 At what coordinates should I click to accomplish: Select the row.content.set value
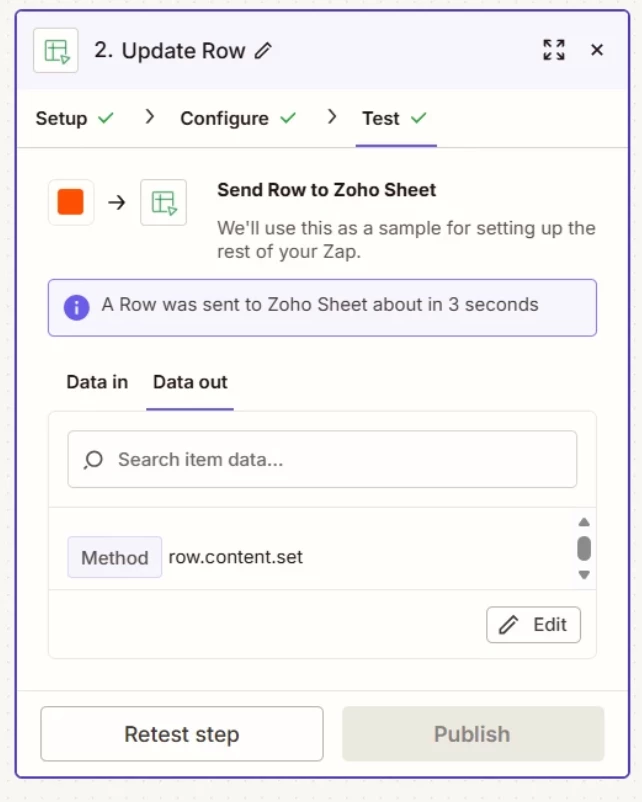coord(236,557)
